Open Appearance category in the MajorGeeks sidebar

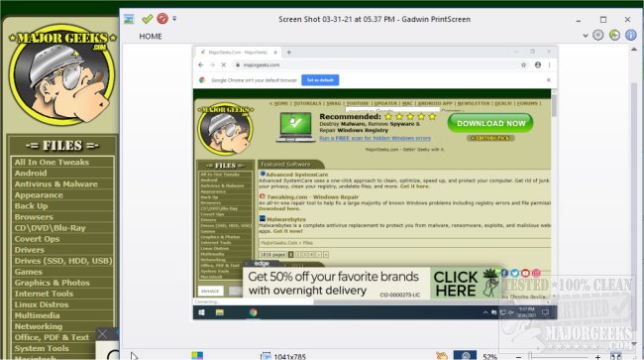point(39,195)
